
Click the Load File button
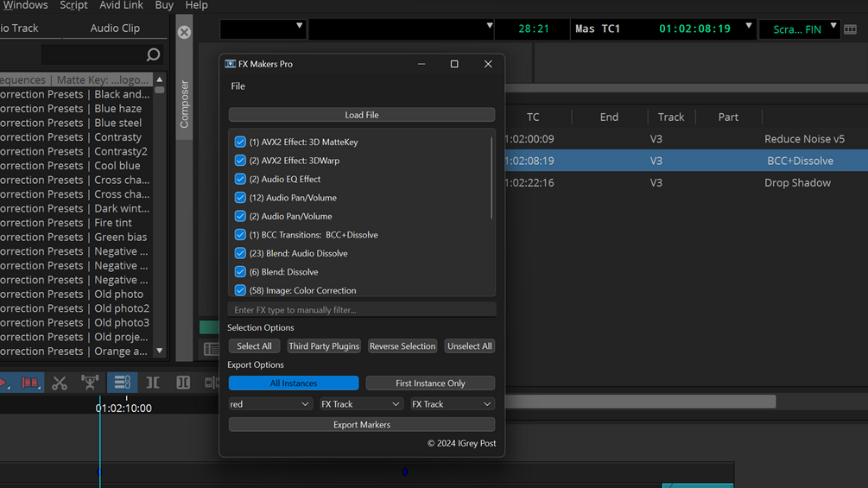coord(362,115)
